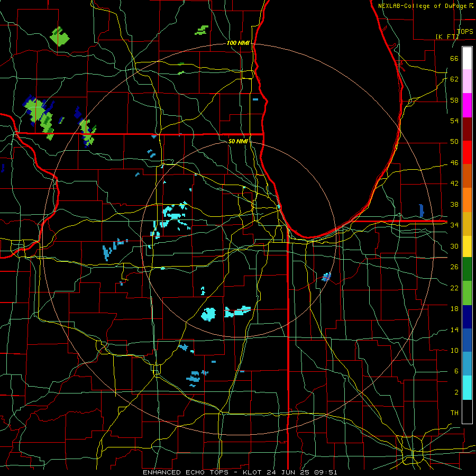Click the 46 legend value
This screenshot has height=476, width=476.
454,162
